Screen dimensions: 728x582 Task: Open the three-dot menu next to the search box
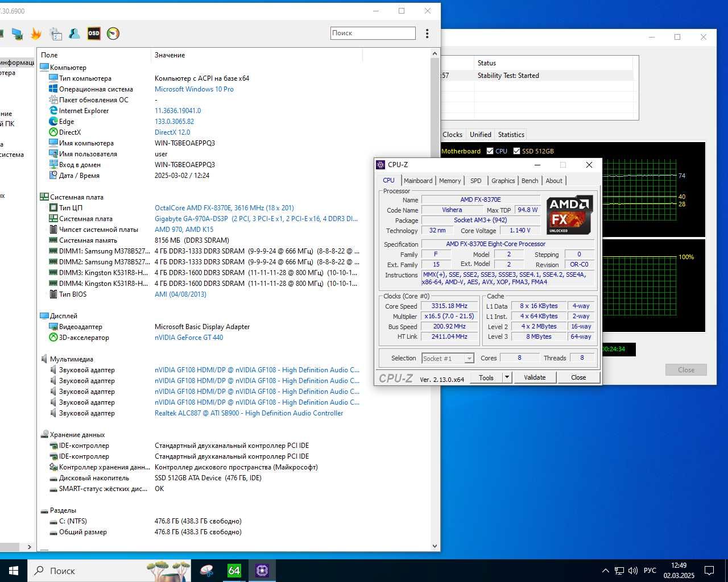click(x=427, y=34)
